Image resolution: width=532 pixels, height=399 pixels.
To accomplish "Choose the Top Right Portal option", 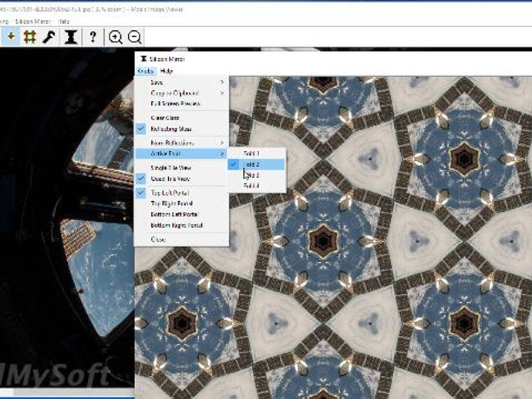I will [181, 204].
